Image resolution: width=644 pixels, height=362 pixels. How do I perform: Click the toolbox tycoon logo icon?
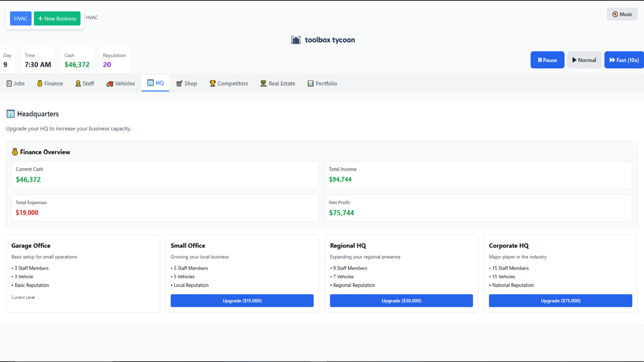(x=296, y=40)
